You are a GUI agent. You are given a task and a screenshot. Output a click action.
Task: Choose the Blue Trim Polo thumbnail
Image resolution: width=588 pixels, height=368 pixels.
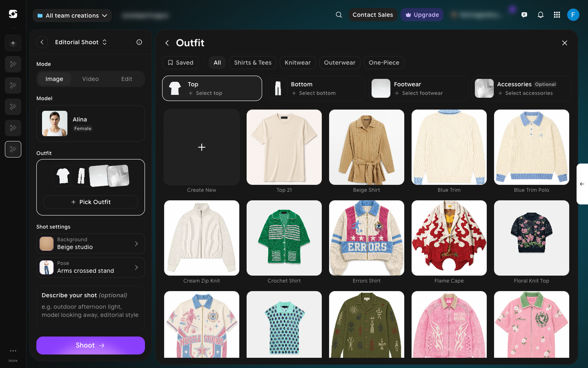click(x=532, y=147)
